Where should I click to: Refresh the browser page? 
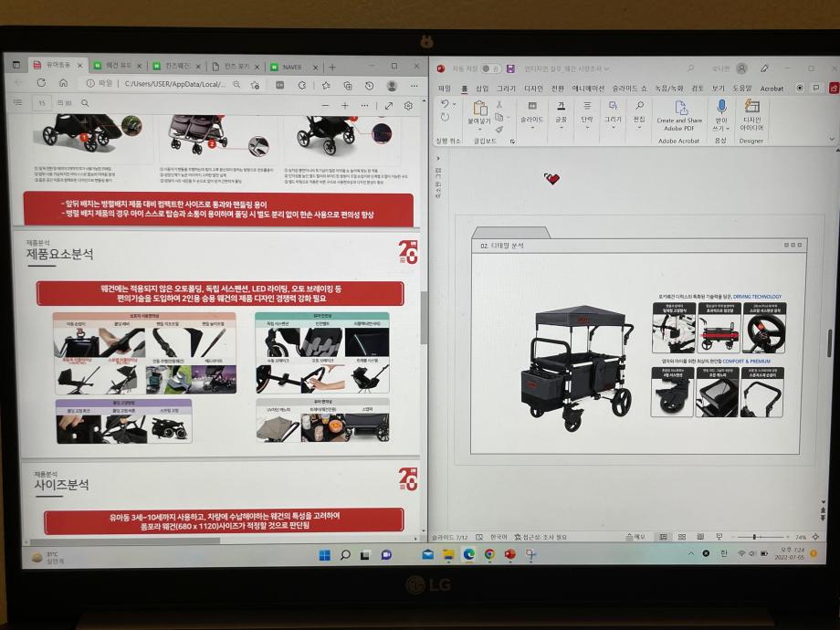[42, 84]
